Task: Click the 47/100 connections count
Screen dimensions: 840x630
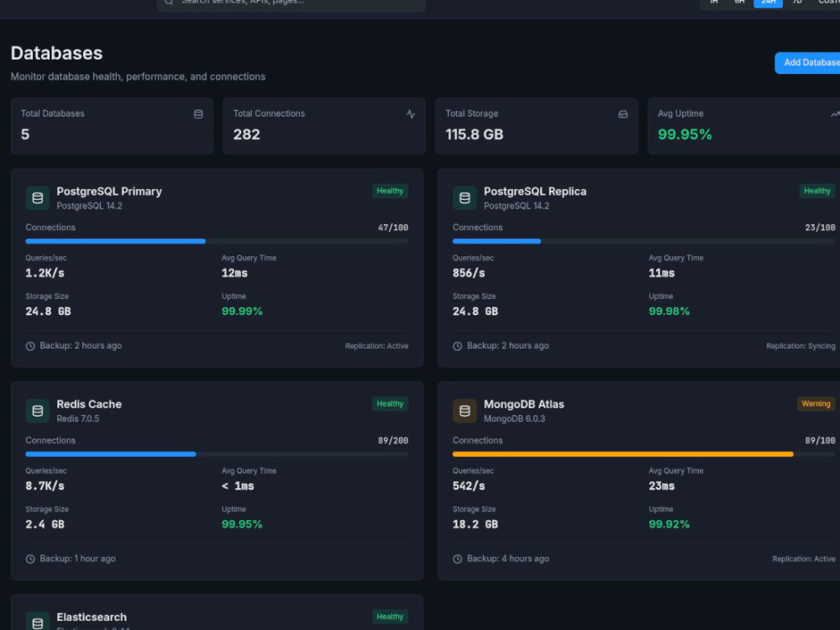Action: pyautogui.click(x=393, y=228)
